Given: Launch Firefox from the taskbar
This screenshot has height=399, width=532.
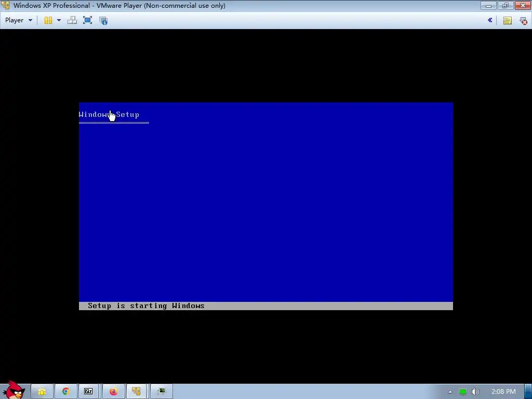Looking at the screenshot, I should click(113, 392).
